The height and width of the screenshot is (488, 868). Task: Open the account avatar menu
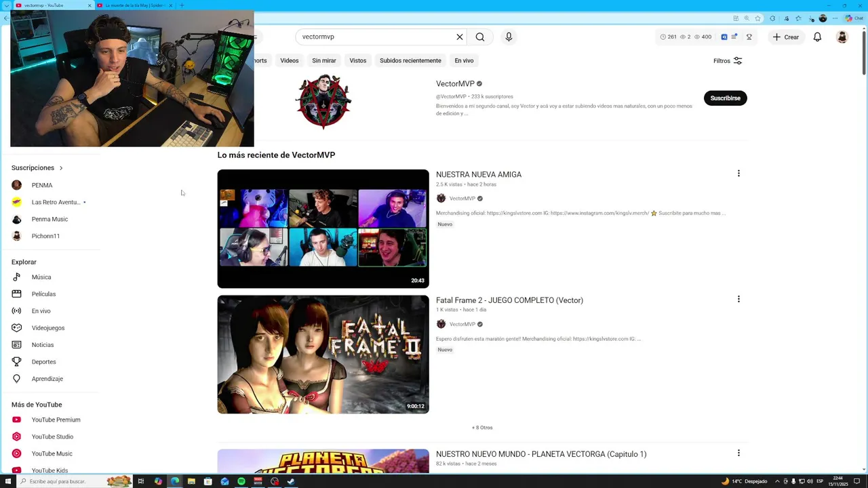(842, 37)
